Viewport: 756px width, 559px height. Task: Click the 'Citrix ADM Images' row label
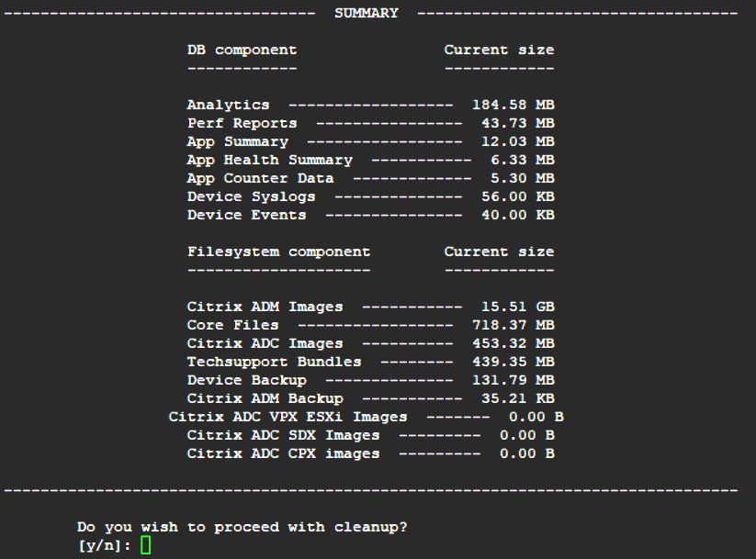coord(265,307)
